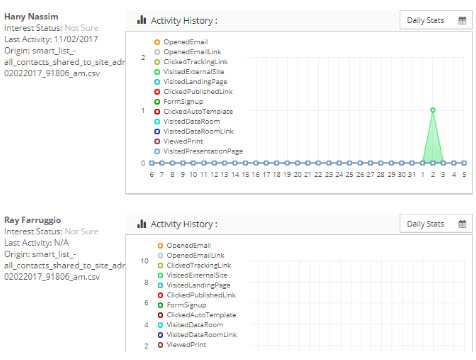Toggle VisitedDataRoomLink series in Ray's legend

tap(197, 335)
